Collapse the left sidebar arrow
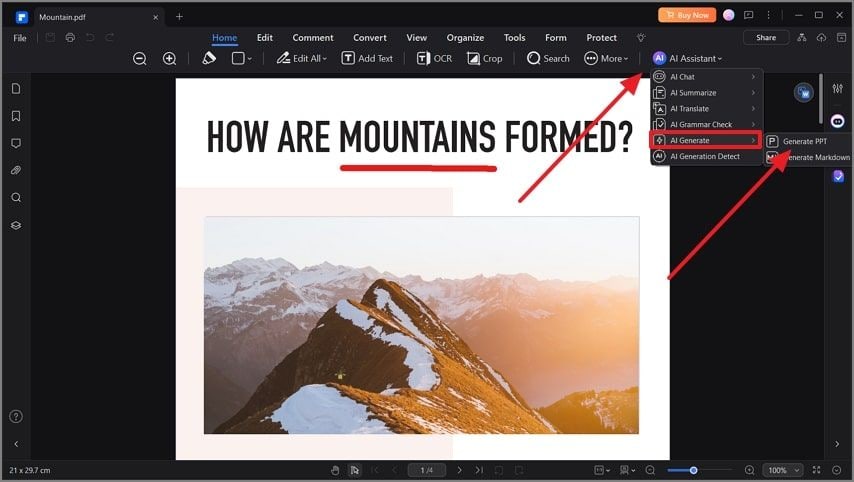The width and height of the screenshot is (854, 482). pyautogui.click(x=16, y=444)
